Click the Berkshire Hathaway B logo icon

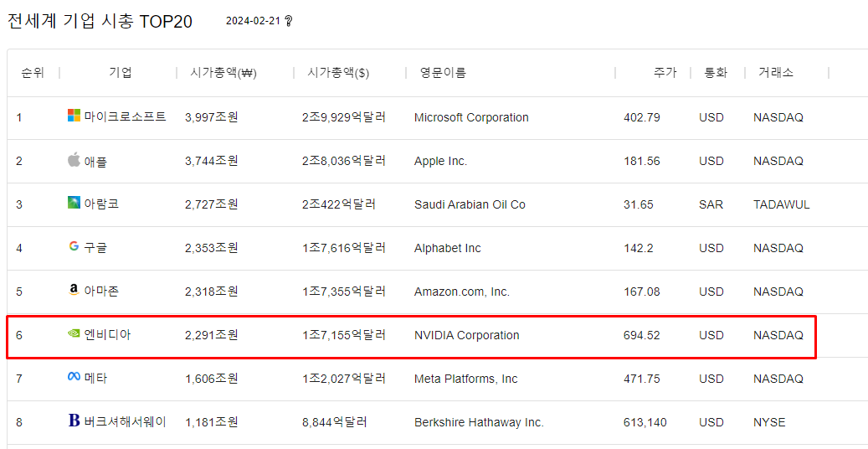click(x=74, y=421)
